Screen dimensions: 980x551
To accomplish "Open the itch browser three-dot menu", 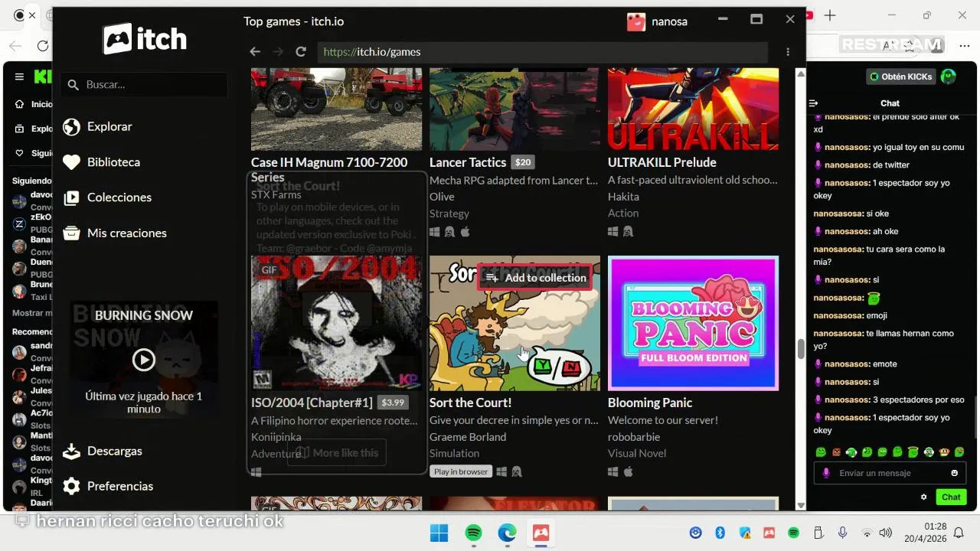I will [788, 52].
